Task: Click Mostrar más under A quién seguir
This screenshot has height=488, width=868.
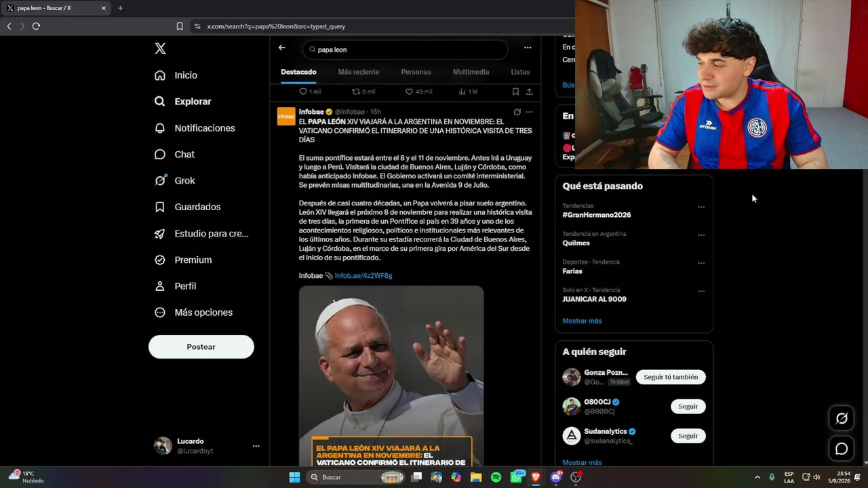Action: (582, 462)
